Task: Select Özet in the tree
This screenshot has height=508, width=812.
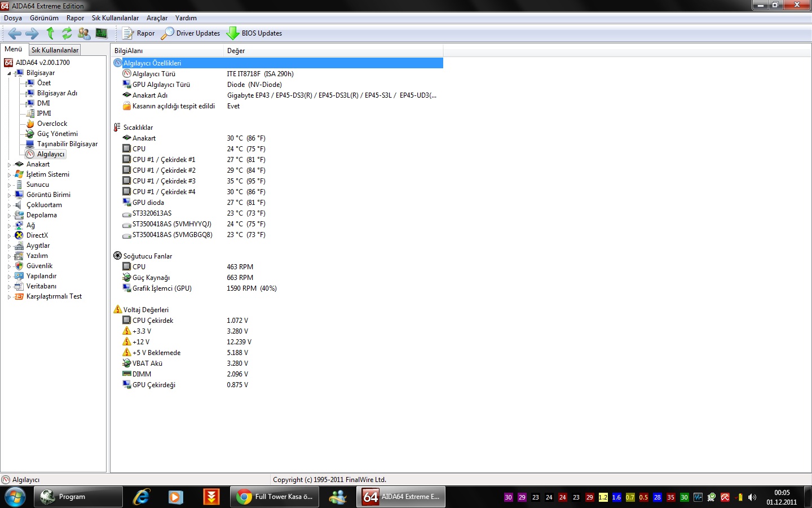Action: click(x=44, y=83)
